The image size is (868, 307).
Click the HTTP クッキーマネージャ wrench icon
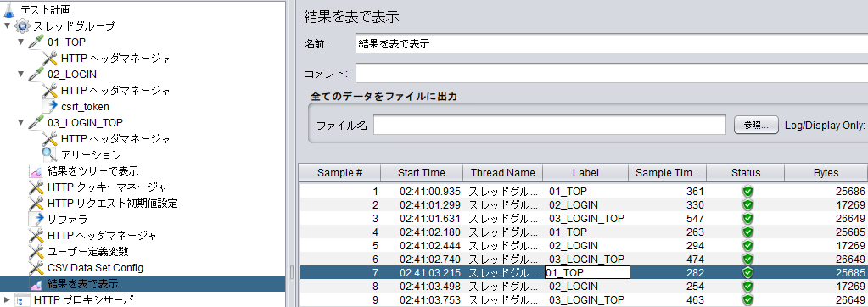tap(36, 187)
